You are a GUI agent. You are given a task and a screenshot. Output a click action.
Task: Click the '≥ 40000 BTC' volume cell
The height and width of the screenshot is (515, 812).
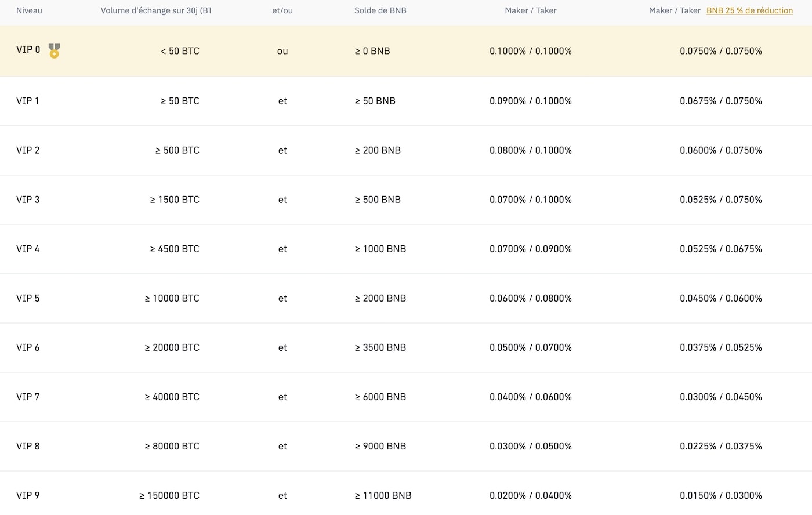click(x=172, y=397)
